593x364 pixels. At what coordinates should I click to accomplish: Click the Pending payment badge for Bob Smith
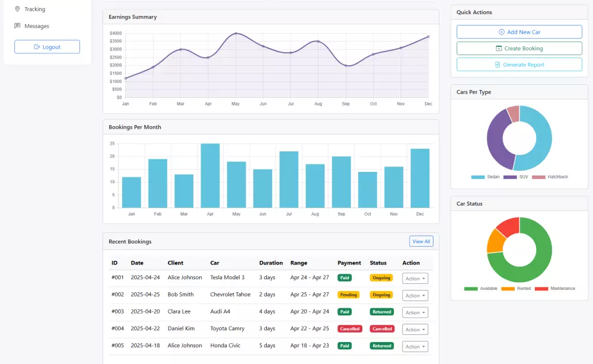pyautogui.click(x=348, y=295)
